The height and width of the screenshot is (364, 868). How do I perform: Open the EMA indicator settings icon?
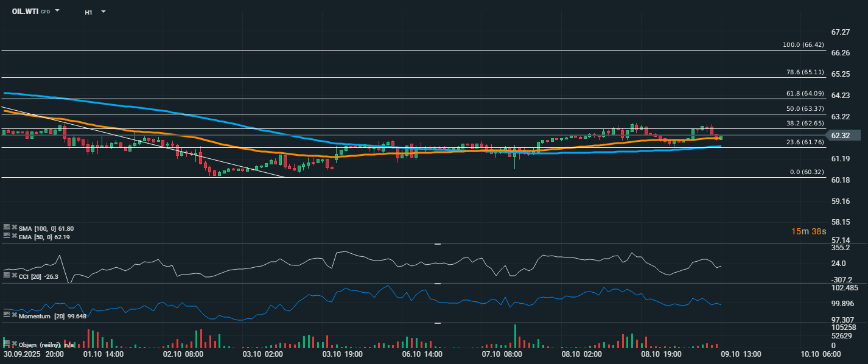(7, 236)
